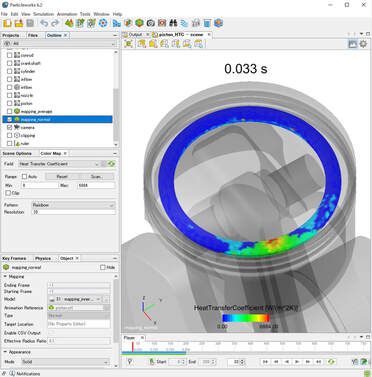Click the binoculars toolbar icon
This screenshot has height=377, width=372.
(173, 23)
